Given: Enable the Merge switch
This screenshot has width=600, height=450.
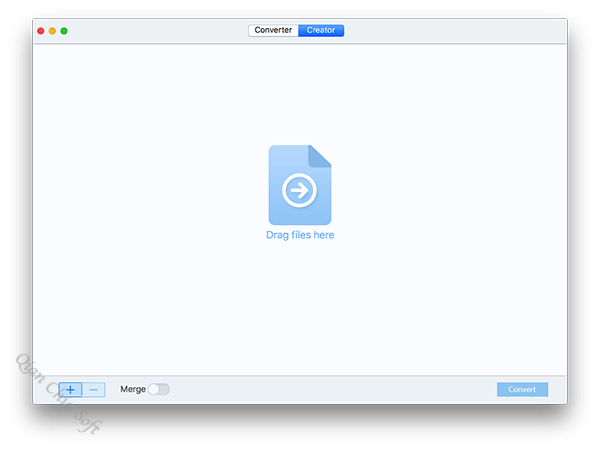Looking at the screenshot, I should (158, 389).
